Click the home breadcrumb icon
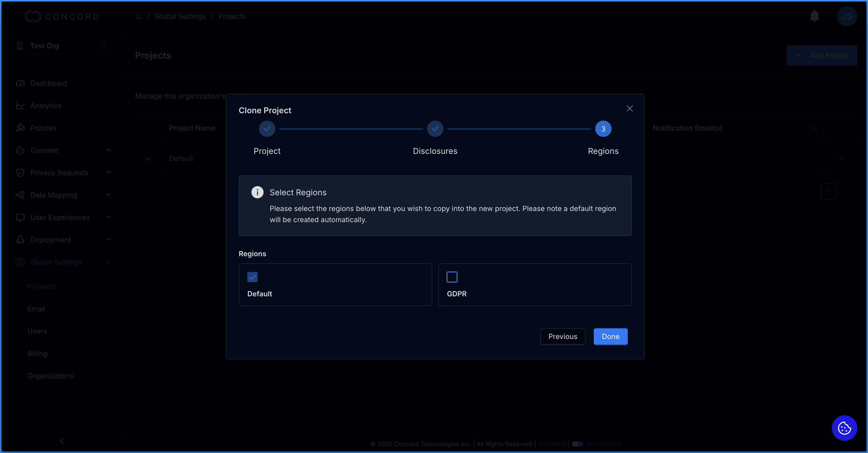The height and width of the screenshot is (453, 868). [138, 16]
